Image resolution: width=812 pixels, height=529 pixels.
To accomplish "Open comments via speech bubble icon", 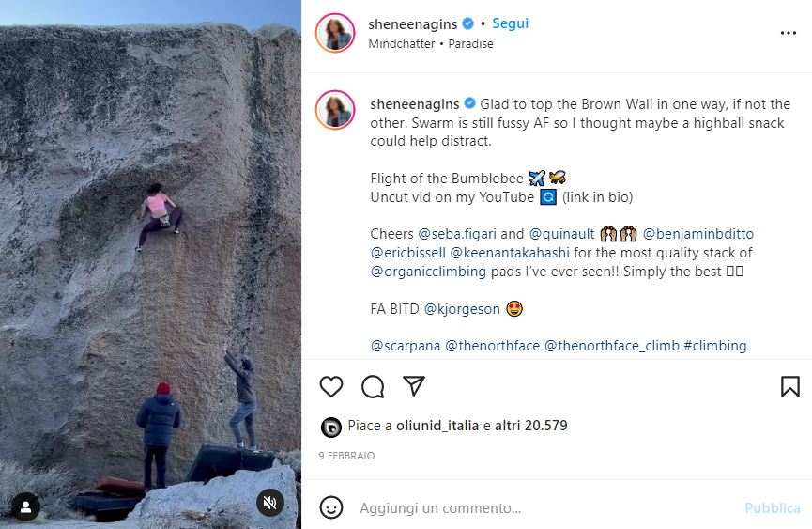I will tap(373, 386).
